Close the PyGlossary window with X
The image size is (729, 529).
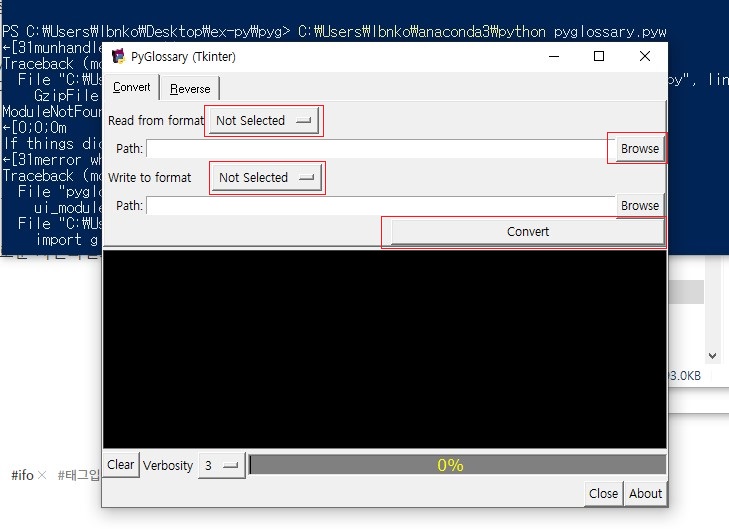pos(644,56)
